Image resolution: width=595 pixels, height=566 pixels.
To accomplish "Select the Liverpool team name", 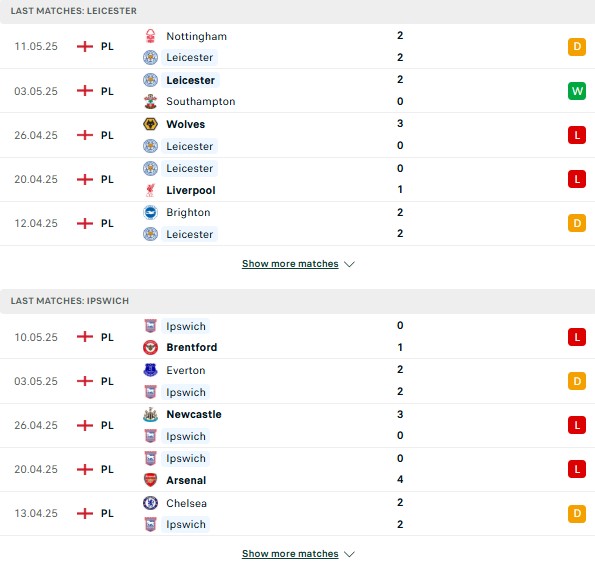I will pyautogui.click(x=191, y=190).
